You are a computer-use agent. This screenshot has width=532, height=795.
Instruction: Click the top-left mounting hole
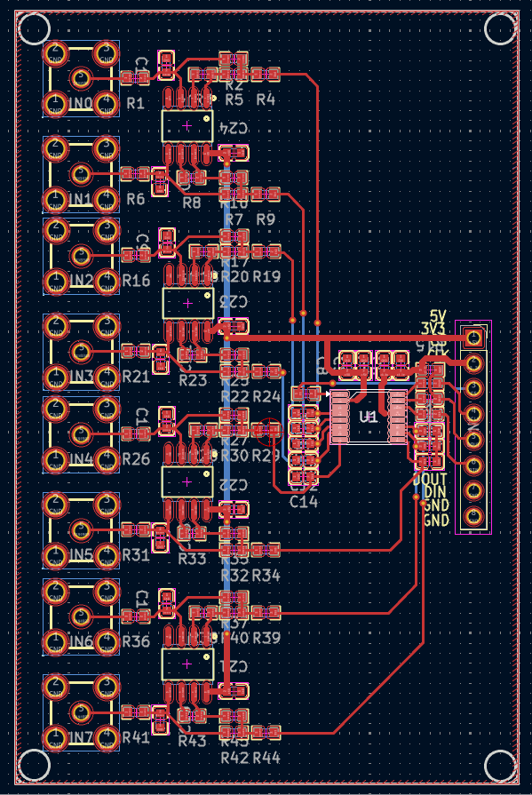point(34,29)
